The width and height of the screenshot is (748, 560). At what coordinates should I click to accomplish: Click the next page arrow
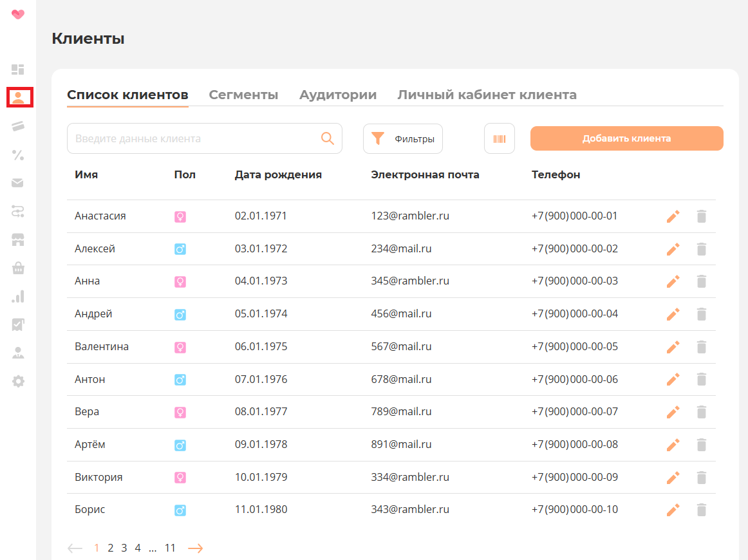tap(195, 548)
